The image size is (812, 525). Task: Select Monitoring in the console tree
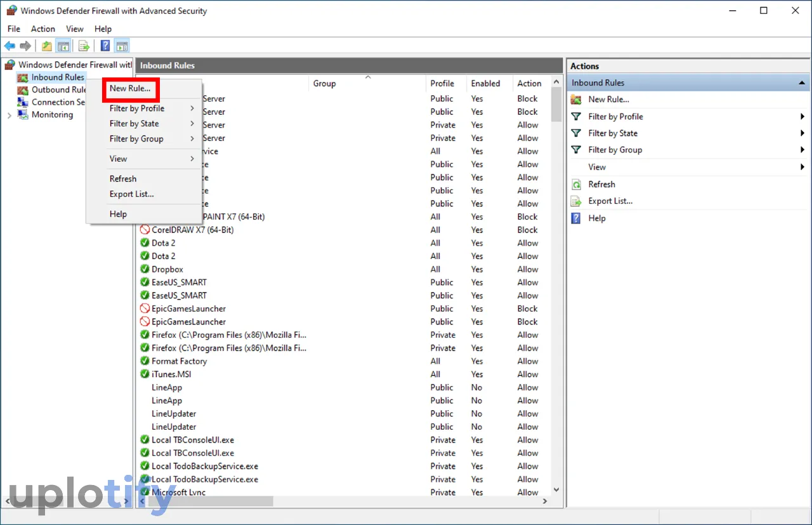click(x=52, y=115)
